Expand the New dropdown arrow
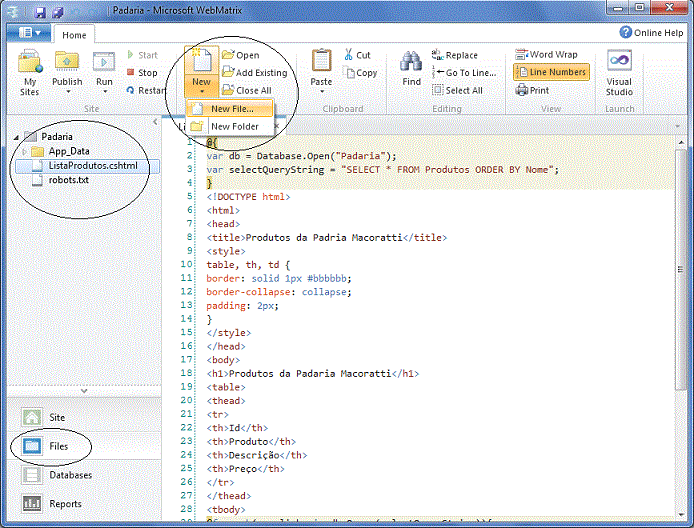 point(202,92)
